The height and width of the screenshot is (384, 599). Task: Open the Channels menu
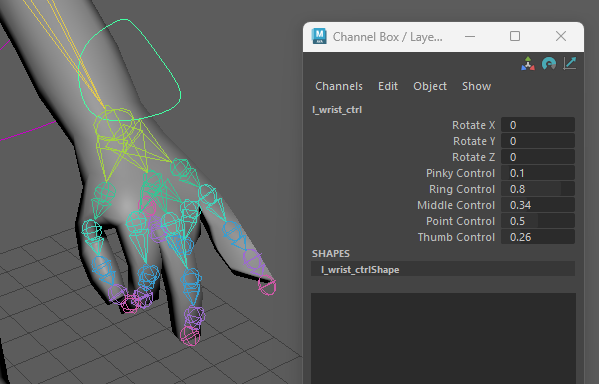coord(339,86)
